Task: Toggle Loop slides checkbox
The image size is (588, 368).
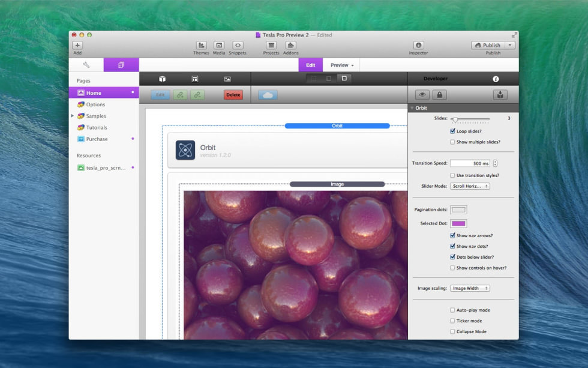Action: click(x=452, y=131)
